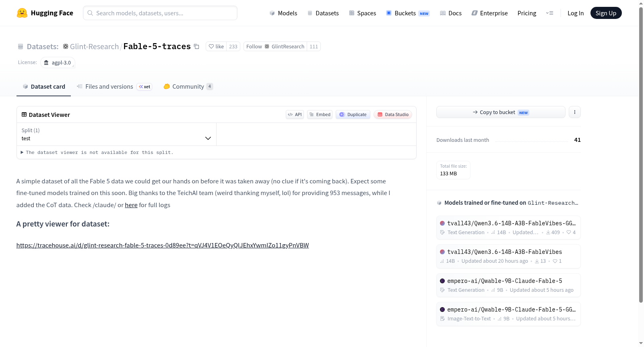Click the search models input field
The height and width of the screenshot is (347, 644).
click(160, 13)
